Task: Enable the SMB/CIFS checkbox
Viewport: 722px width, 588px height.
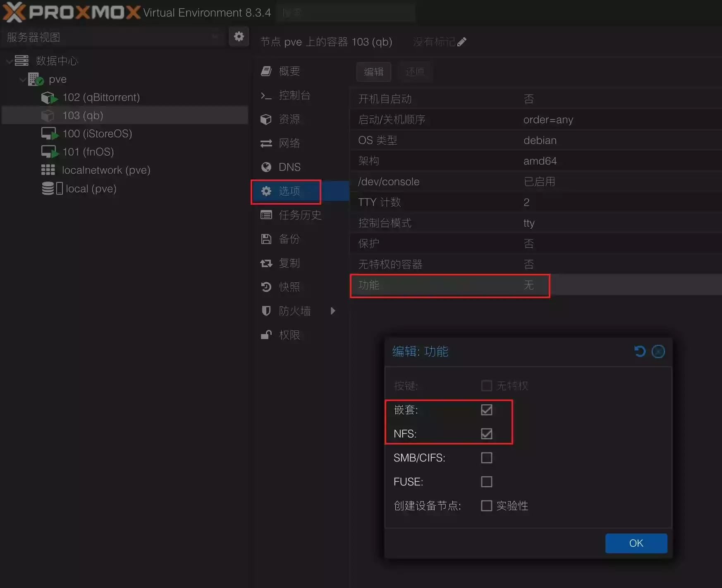Action: click(486, 458)
